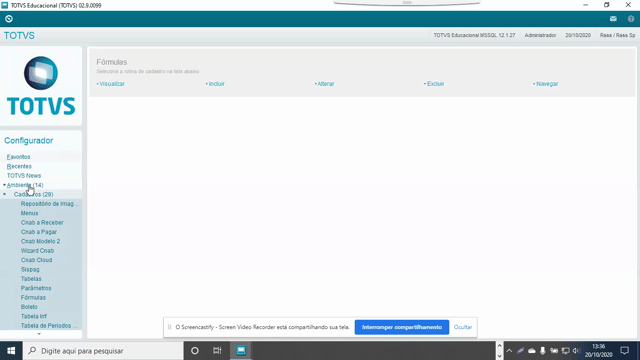Select the Sispag item
Image resolution: width=640 pixels, height=360 pixels.
[x=30, y=269]
